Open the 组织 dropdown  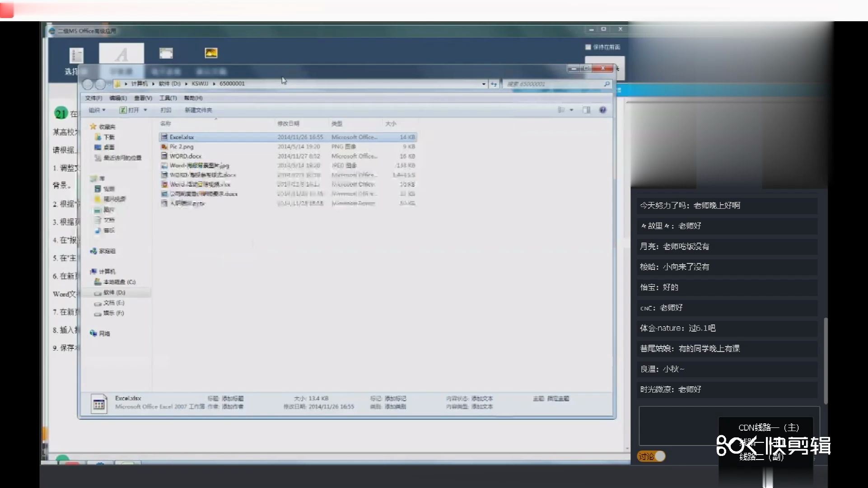click(x=97, y=110)
